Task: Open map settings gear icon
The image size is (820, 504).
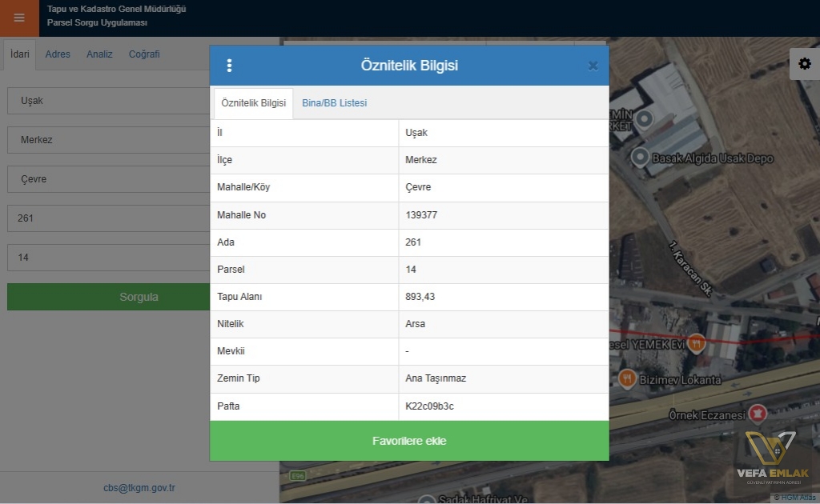Action: point(804,64)
